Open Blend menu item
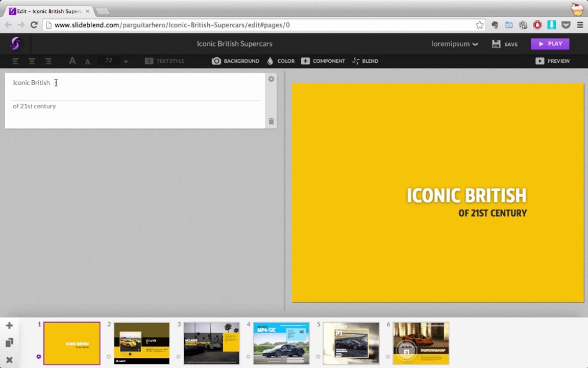This screenshot has width=588, height=368. 365,61
